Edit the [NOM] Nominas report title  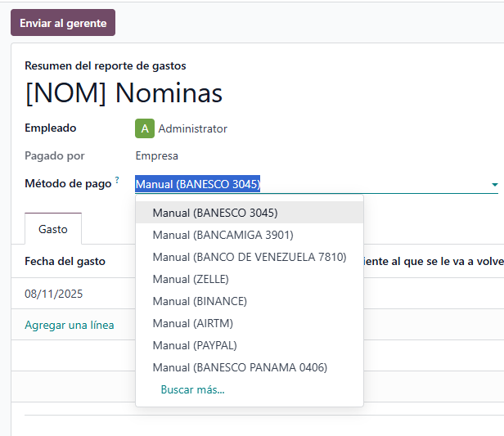(x=124, y=93)
